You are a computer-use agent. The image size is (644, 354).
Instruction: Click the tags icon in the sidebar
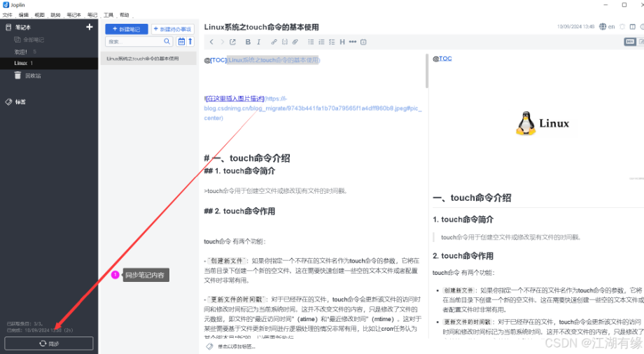pyautogui.click(x=8, y=102)
